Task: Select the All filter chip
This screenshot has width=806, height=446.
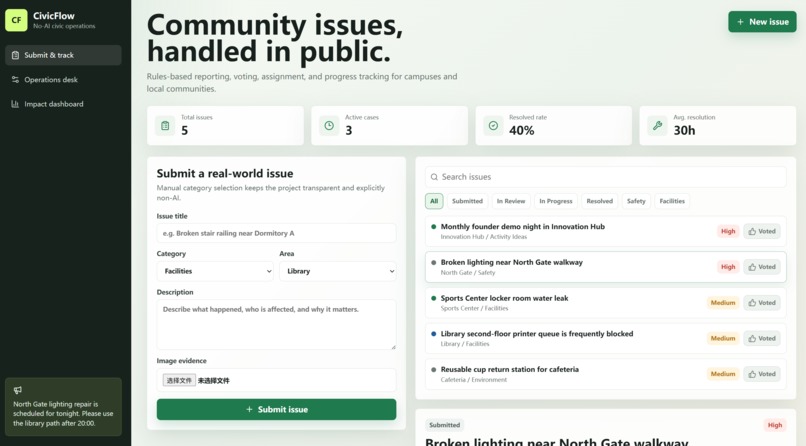Action: [x=434, y=201]
